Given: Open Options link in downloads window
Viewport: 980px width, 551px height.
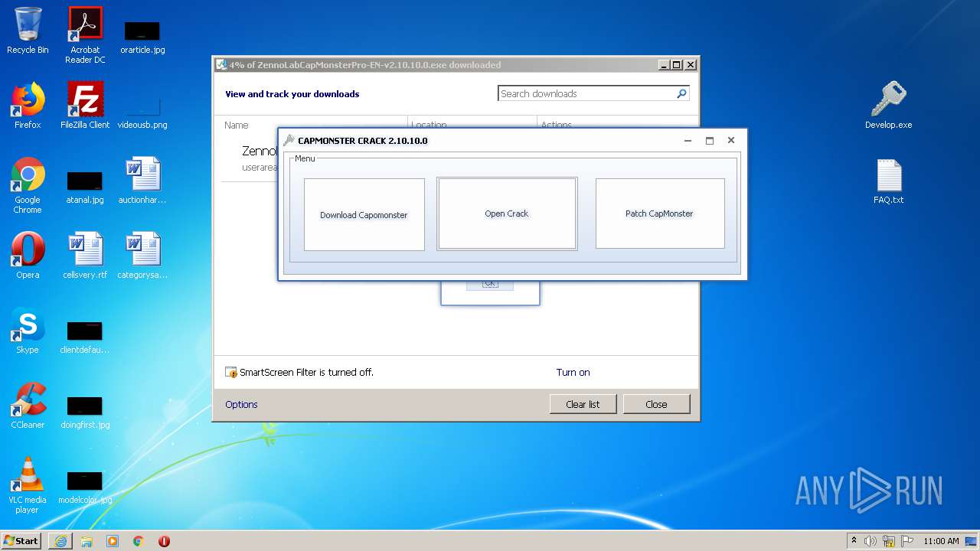Looking at the screenshot, I should tap(241, 404).
